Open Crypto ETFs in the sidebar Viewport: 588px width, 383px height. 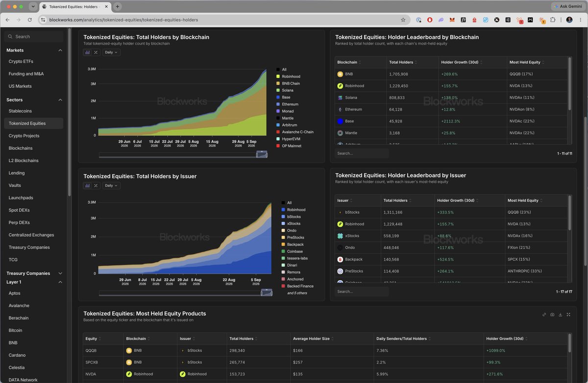(x=21, y=62)
